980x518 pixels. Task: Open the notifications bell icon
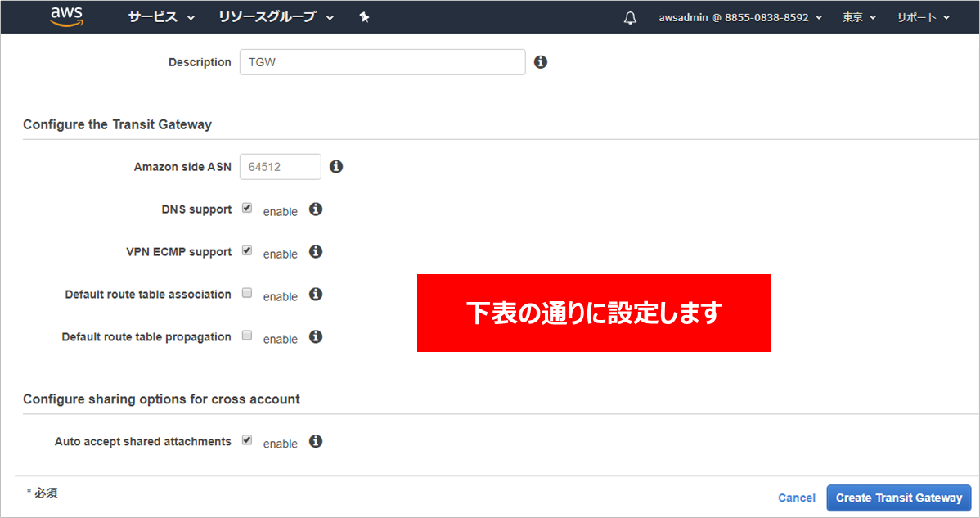coord(630,18)
